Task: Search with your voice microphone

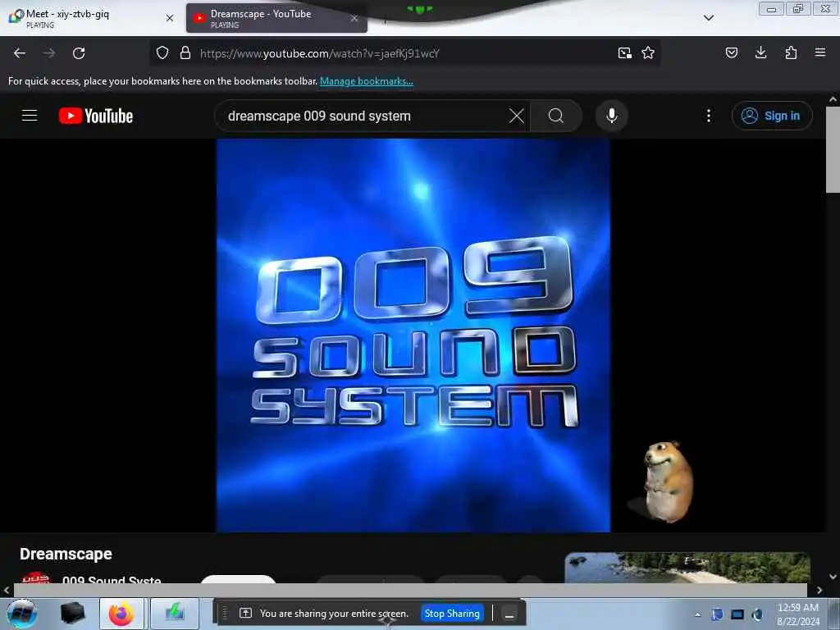Action: (612, 116)
